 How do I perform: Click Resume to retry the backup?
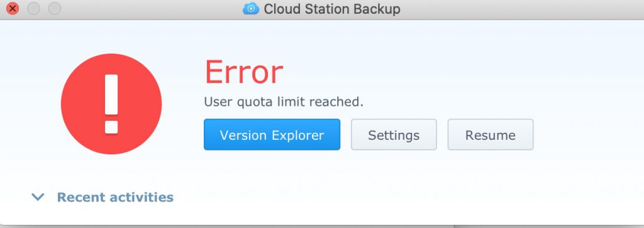coord(491,135)
